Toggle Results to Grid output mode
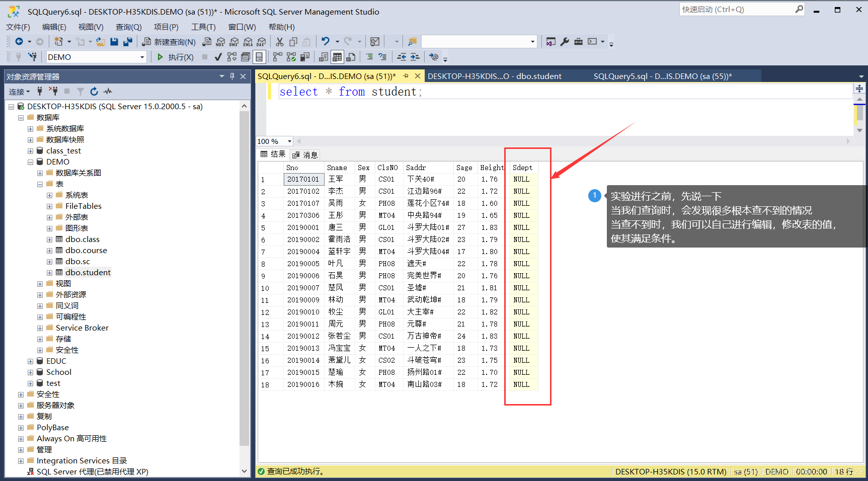Viewport: 868px width, 481px height. tap(337, 57)
